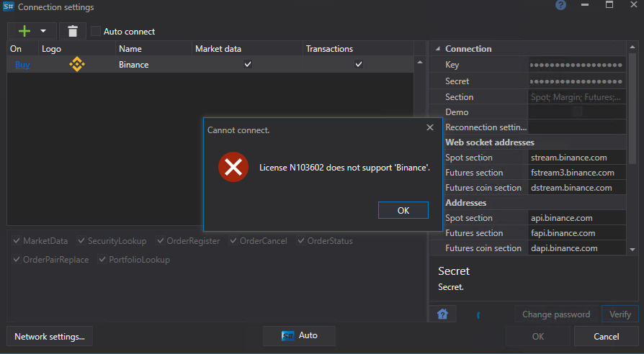Sort by the Name column header
644x354 pixels.
(153, 49)
